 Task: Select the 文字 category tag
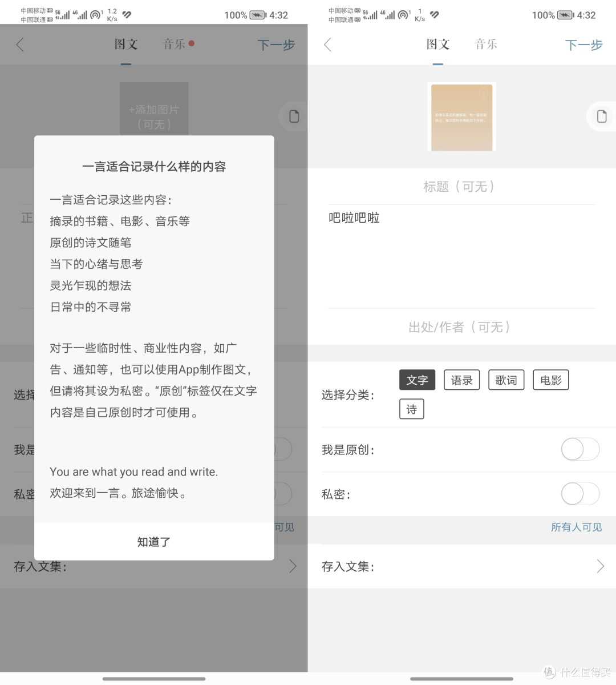[x=418, y=380]
